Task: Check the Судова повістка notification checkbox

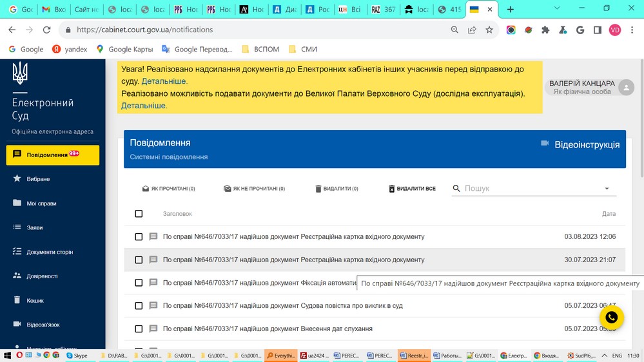Action: (139, 306)
